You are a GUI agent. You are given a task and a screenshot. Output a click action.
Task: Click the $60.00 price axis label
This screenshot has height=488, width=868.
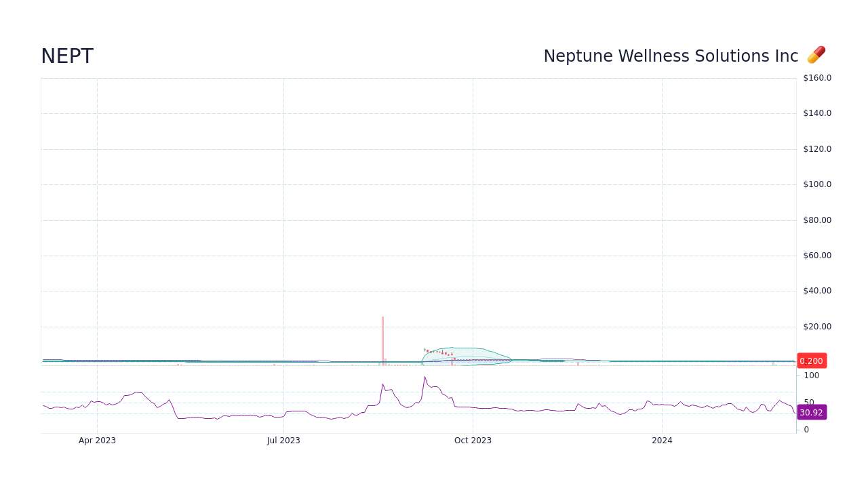[817, 256]
